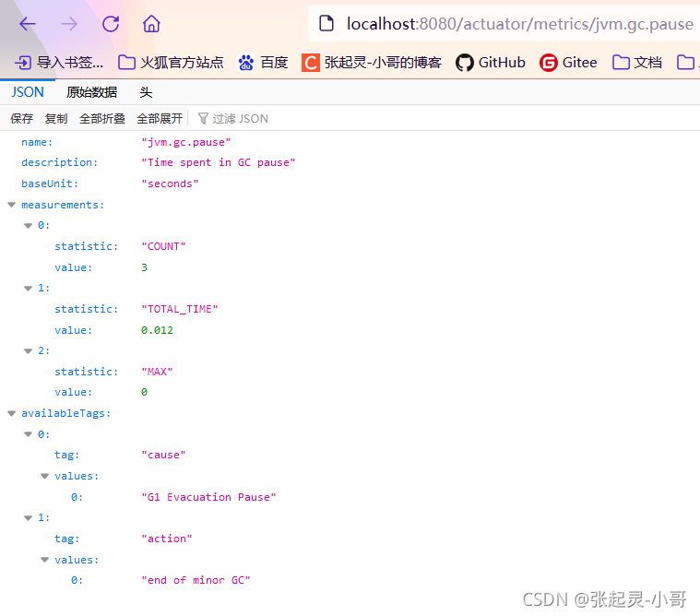
Task: Select the "COUNT" statistic value
Action: pos(163,246)
